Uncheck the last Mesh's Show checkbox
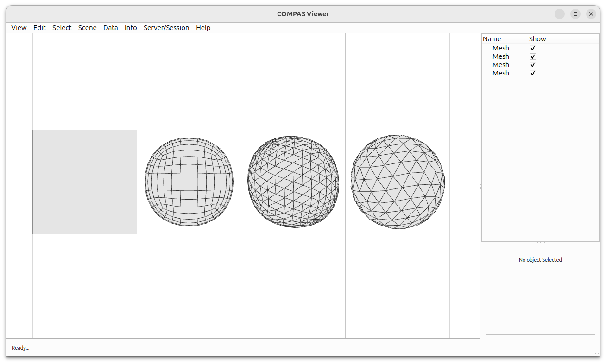606x364 pixels. pos(532,73)
